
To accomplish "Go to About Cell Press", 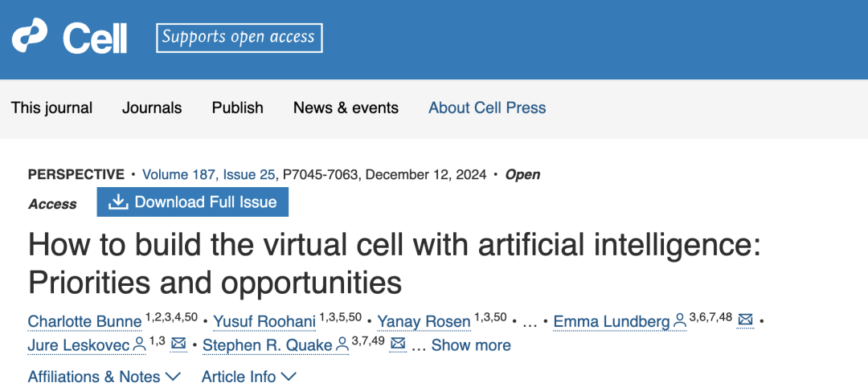I will pos(487,108).
